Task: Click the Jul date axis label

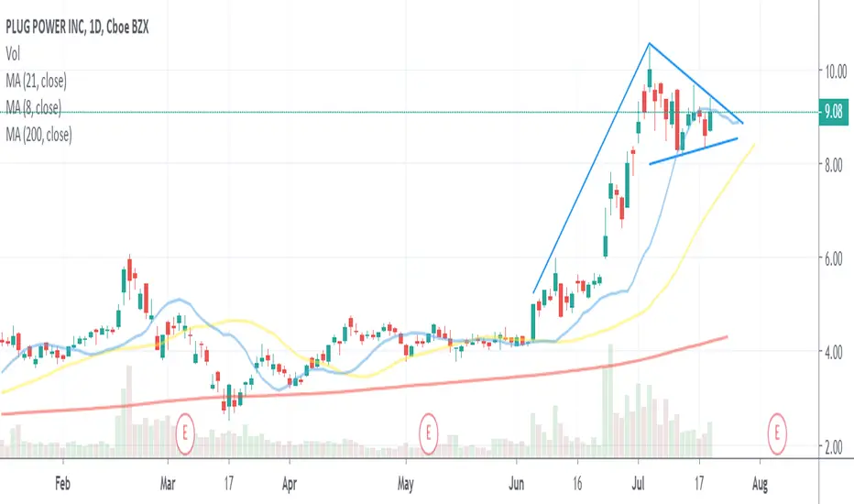Action: 638,484
